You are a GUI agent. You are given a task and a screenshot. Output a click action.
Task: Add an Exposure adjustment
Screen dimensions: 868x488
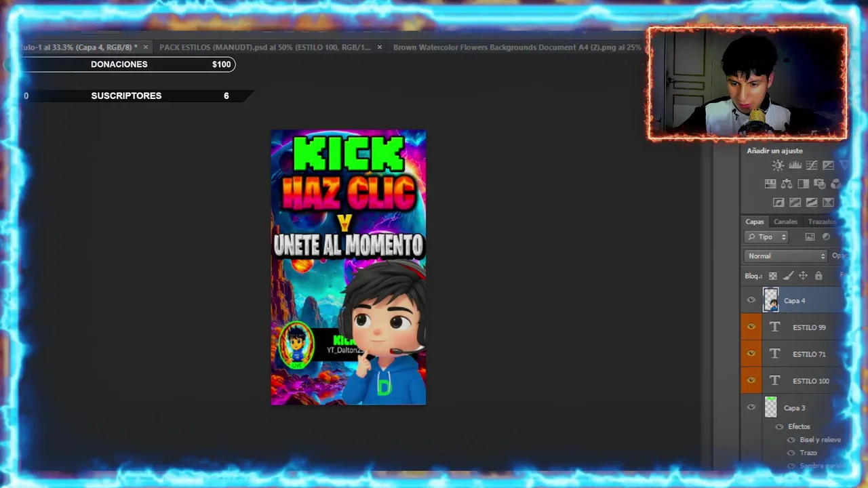(828, 165)
